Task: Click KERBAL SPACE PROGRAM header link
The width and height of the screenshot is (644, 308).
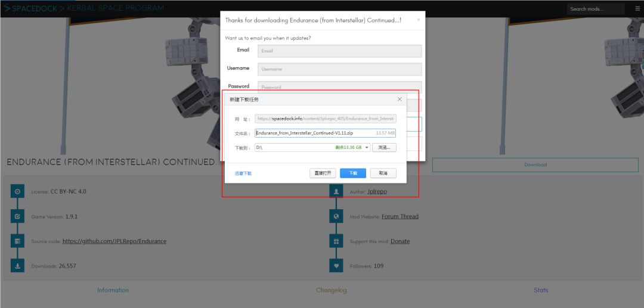Action: click(116, 8)
